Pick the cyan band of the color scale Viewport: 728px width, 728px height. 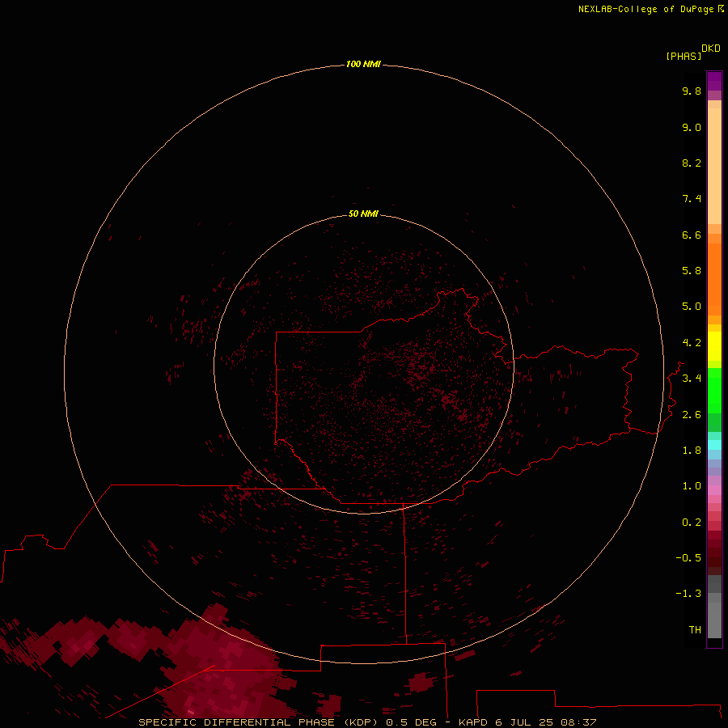(x=714, y=445)
